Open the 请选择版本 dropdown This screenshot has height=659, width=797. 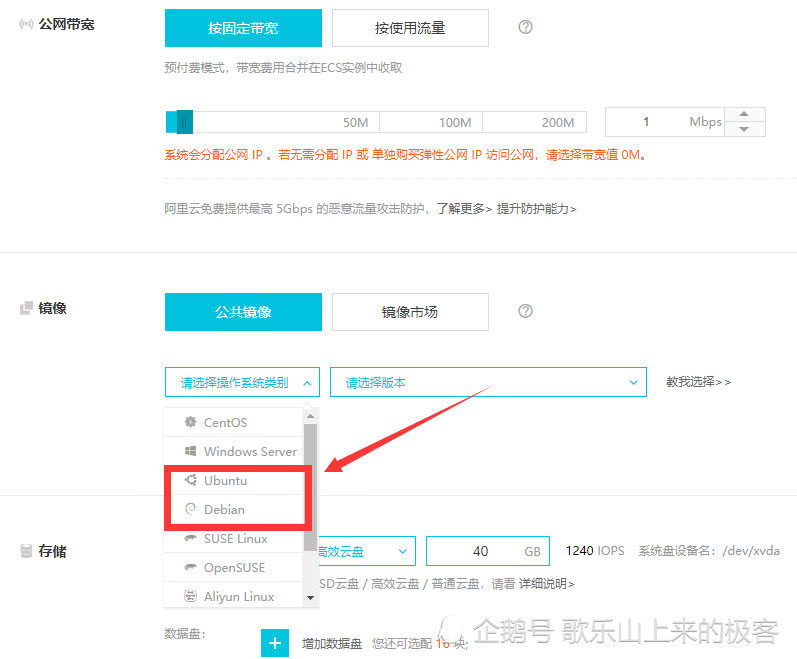coord(488,382)
